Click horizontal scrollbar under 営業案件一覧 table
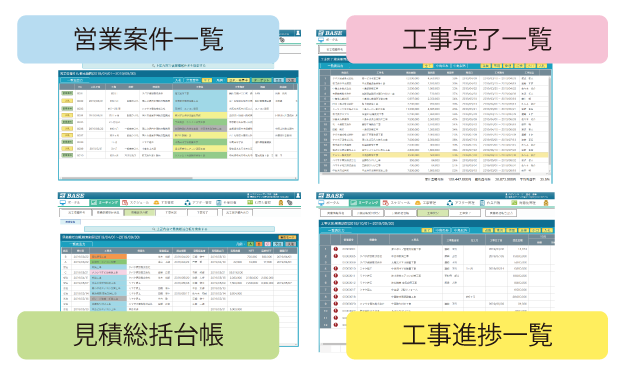The image size is (625, 372). 179,178
